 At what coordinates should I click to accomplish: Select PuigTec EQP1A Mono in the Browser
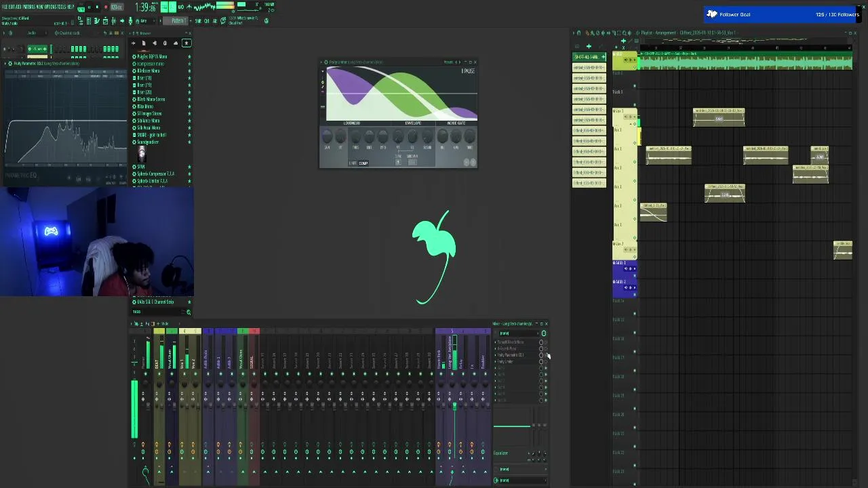(x=152, y=56)
